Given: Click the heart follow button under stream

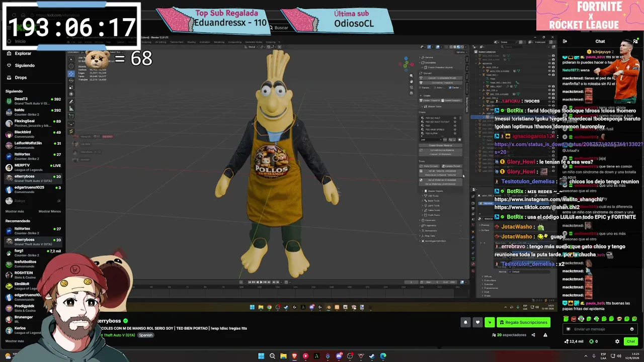Looking at the screenshot, I should click(477, 322).
